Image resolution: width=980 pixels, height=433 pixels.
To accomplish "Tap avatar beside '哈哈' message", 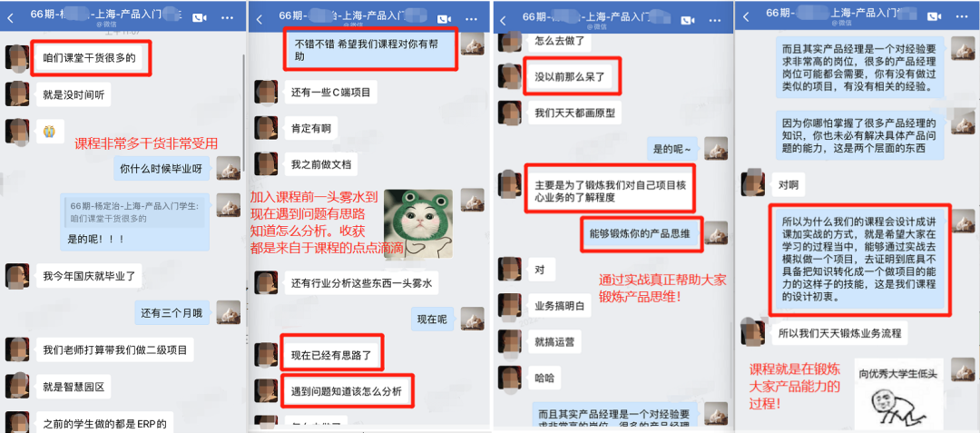I will click(509, 378).
